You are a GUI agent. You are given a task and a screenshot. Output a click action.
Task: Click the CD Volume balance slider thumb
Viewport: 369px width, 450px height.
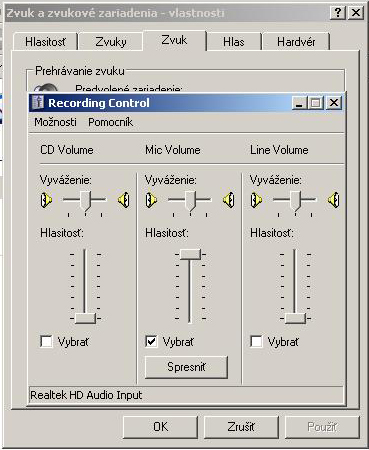pyautogui.click(x=85, y=201)
